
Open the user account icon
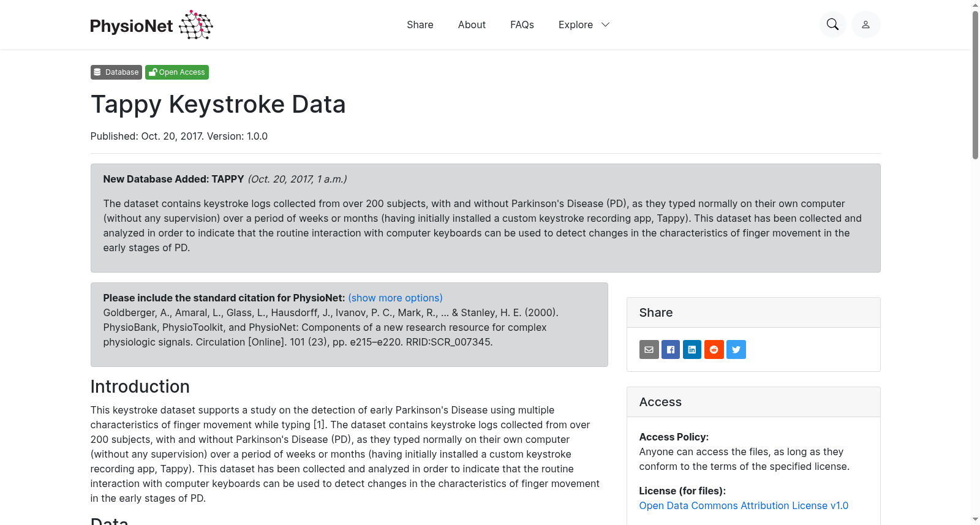tap(865, 25)
